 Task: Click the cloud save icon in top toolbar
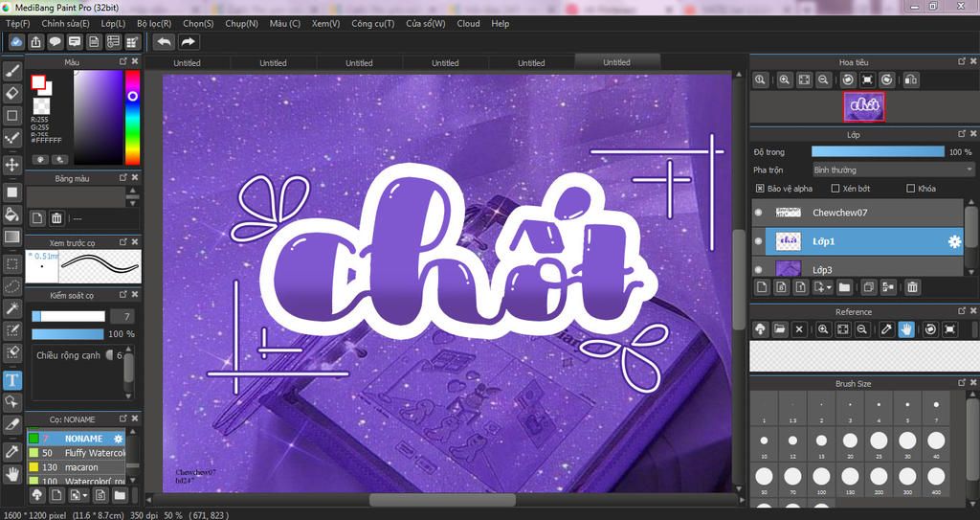tap(16, 42)
